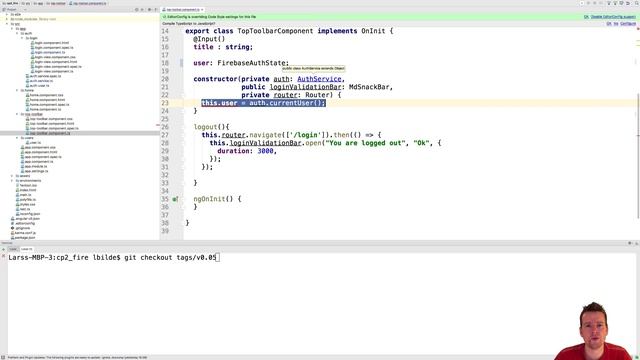Viewport: 640px width, 360px height.
Task: Click line number 26 in the gutter
Action: (165, 127)
